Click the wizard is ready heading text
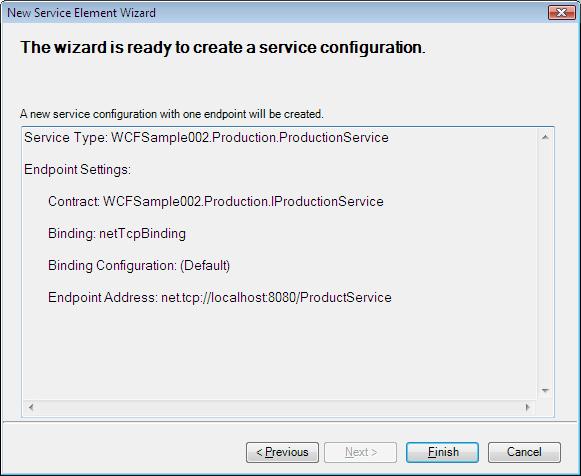 pyautogui.click(x=223, y=47)
